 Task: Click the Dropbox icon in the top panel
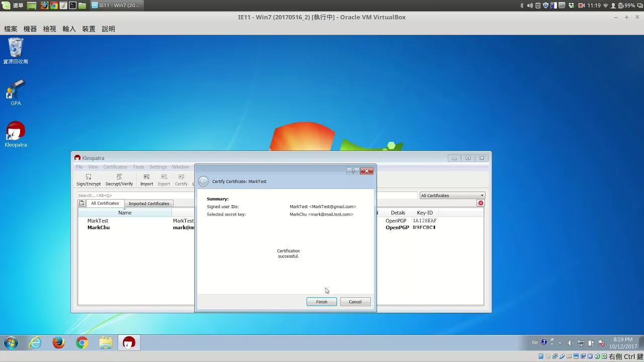[572, 6]
